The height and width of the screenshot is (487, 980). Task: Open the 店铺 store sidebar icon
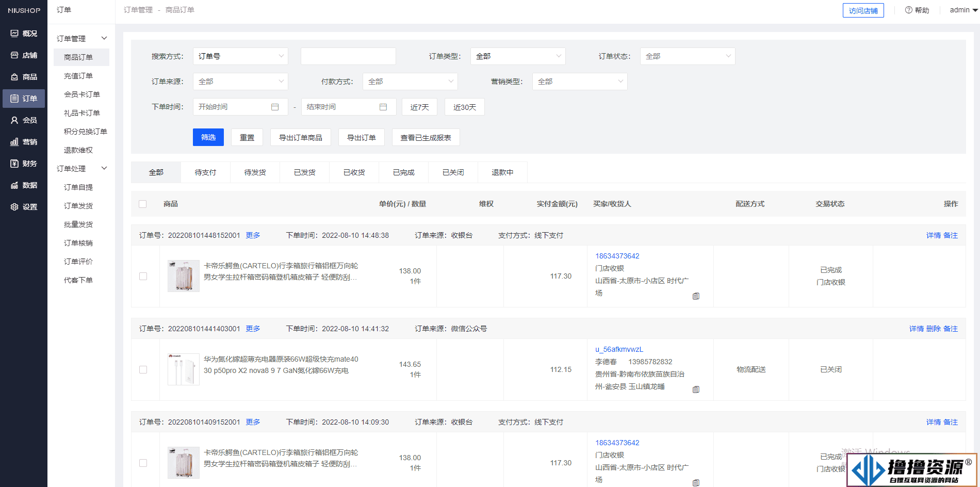[x=14, y=55]
